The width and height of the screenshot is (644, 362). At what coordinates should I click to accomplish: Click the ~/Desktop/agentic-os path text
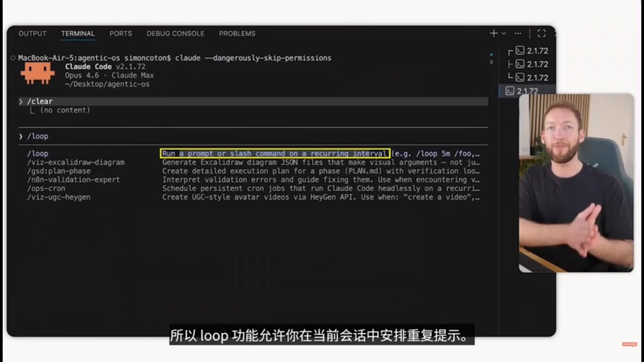click(107, 84)
